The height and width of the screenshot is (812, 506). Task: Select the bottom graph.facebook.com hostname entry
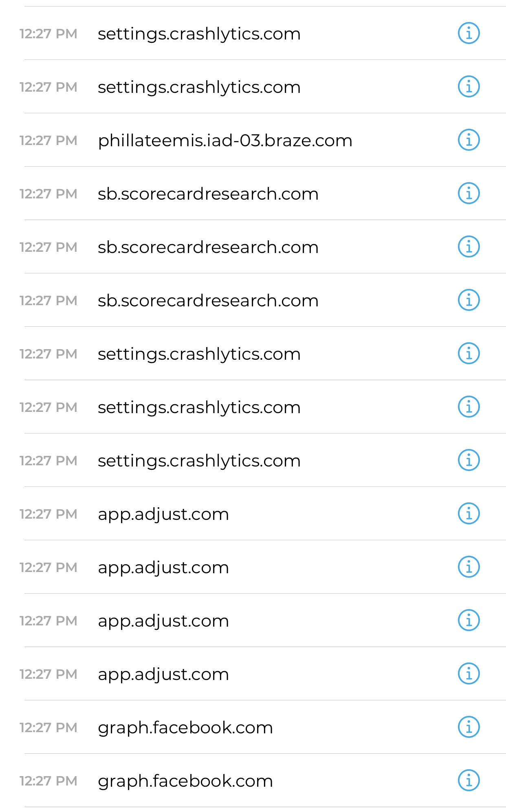(x=185, y=781)
